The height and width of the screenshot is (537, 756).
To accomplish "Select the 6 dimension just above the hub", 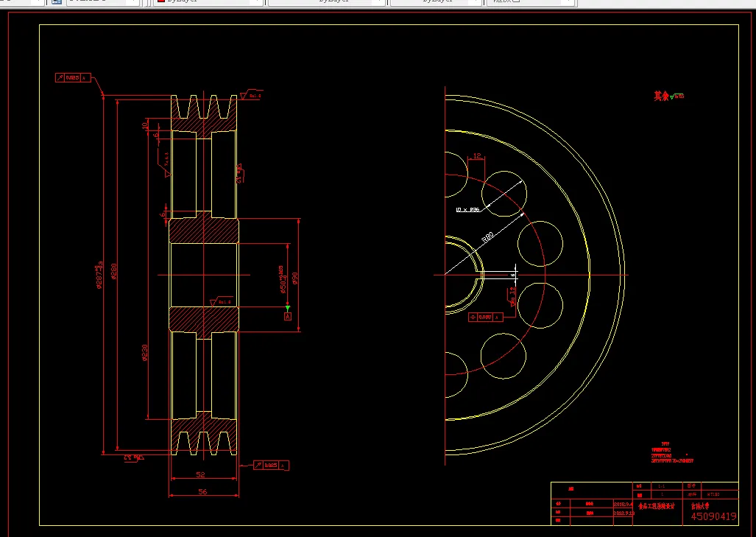I will tap(163, 214).
